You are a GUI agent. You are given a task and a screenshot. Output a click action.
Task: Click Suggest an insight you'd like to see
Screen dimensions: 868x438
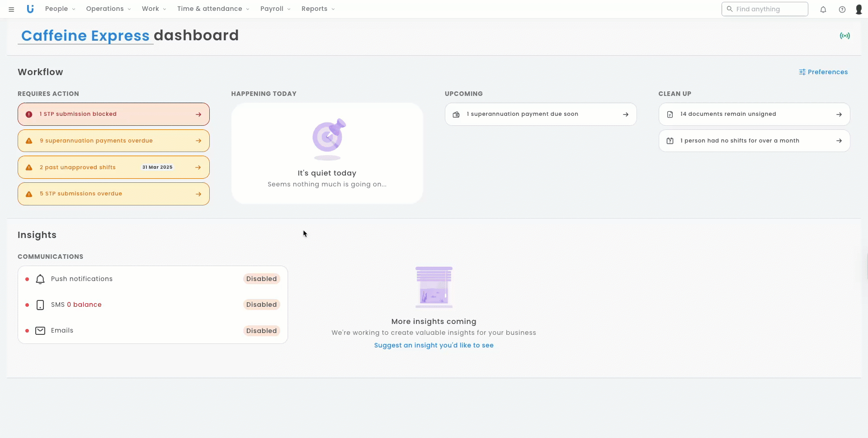[434, 345]
